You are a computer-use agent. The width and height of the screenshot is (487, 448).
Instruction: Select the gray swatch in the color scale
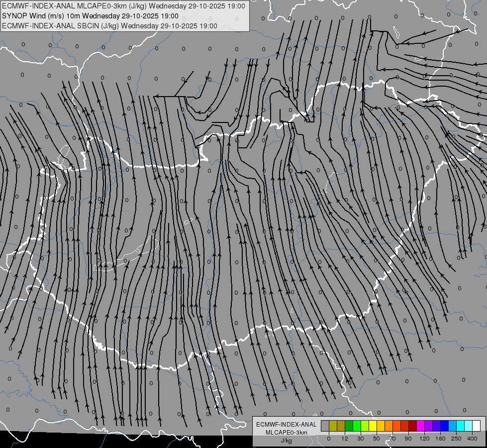[x=325, y=426]
